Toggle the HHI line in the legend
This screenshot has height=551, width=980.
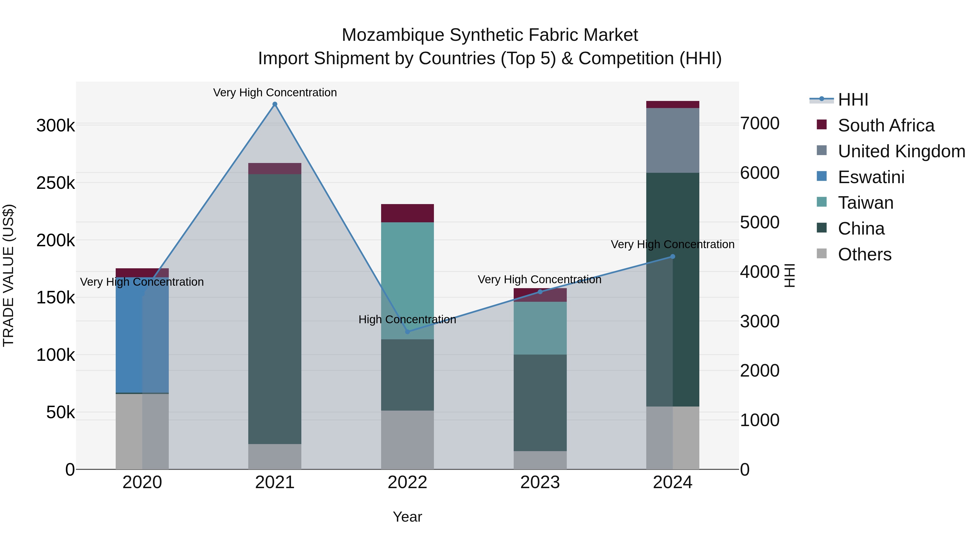tap(839, 100)
